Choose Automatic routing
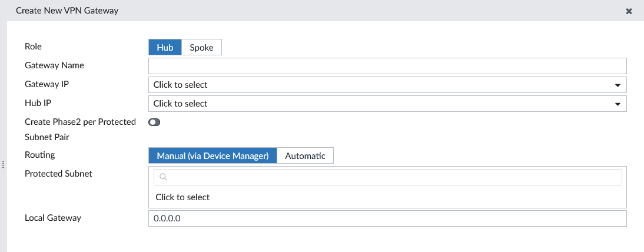This screenshot has width=644, height=252. point(305,156)
